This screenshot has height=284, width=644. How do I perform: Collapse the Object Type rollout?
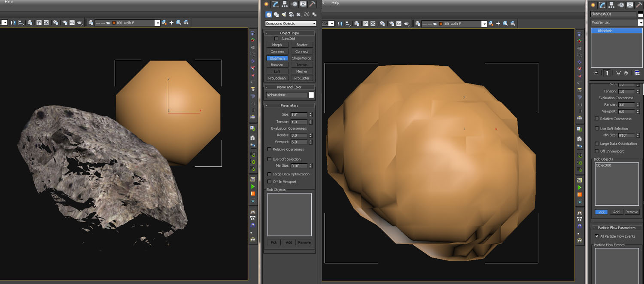click(289, 33)
